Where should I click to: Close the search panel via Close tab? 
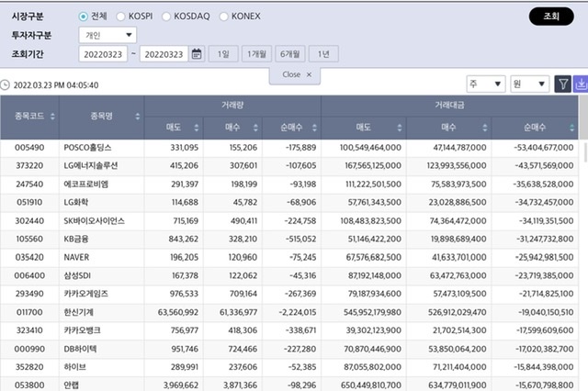point(295,73)
